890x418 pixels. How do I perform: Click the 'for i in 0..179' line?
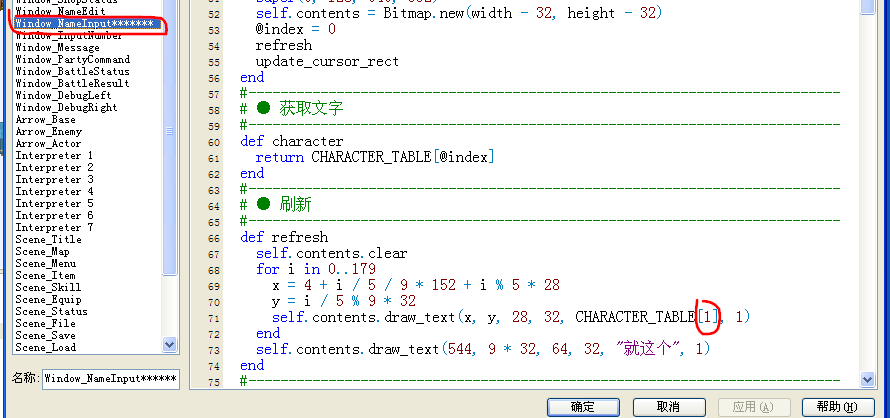point(316,269)
